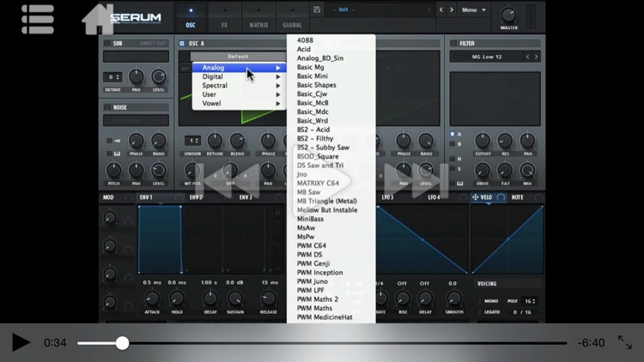The width and height of the screenshot is (644, 362).
Task: Go to home icon
Action: (x=98, y=19)
